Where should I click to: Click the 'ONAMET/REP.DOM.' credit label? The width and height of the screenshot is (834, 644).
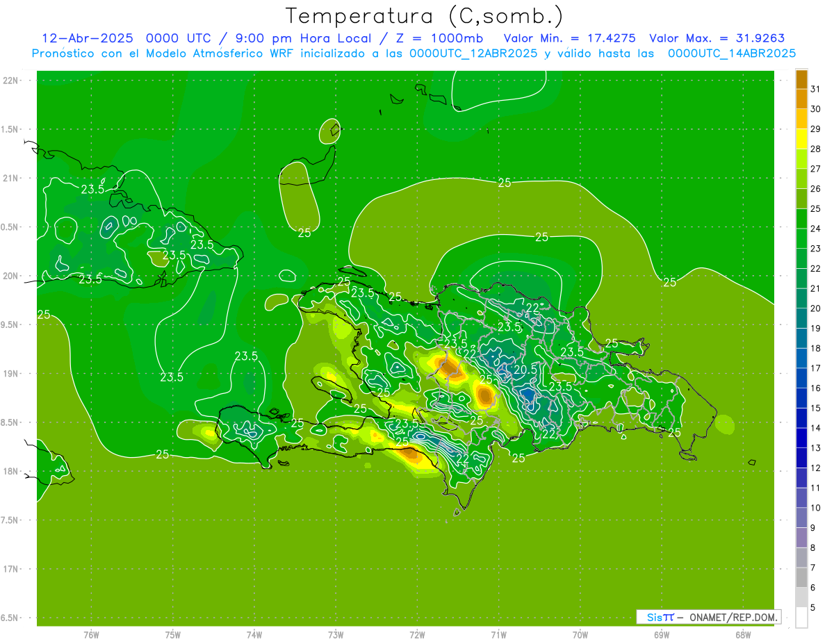(x=735, y=617)
